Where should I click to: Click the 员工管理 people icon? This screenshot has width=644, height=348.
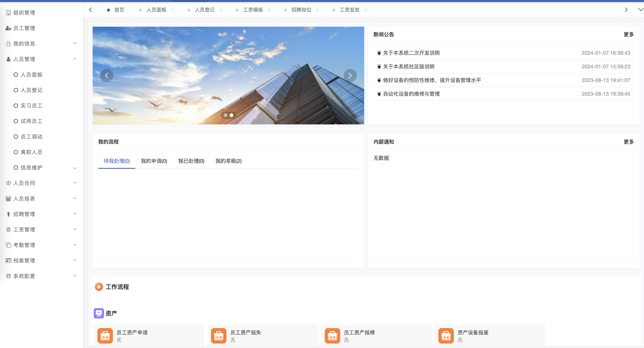(8, 28)
